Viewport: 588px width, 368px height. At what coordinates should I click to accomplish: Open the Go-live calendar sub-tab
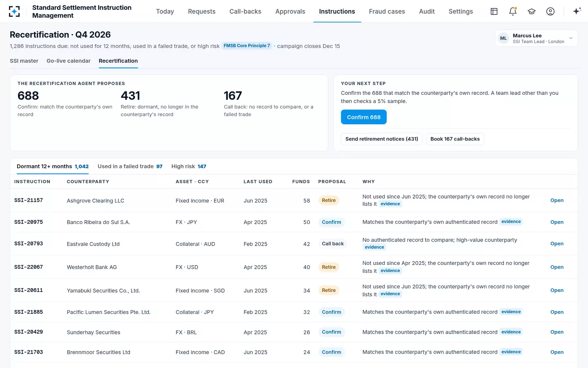coord(69,61)
